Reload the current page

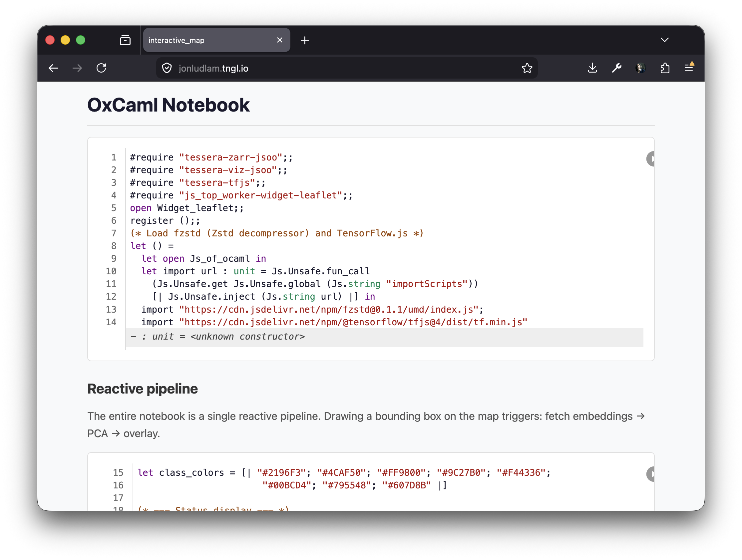101,68
